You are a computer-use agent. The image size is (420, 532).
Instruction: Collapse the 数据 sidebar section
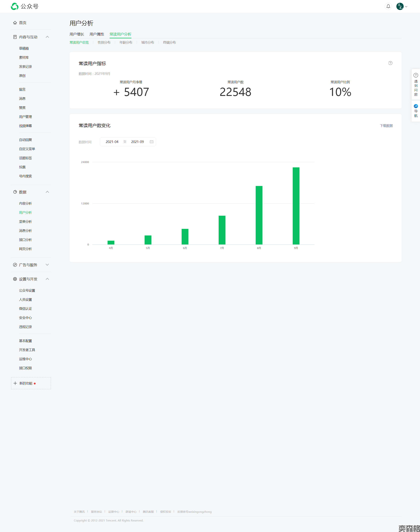coord(47,192)
